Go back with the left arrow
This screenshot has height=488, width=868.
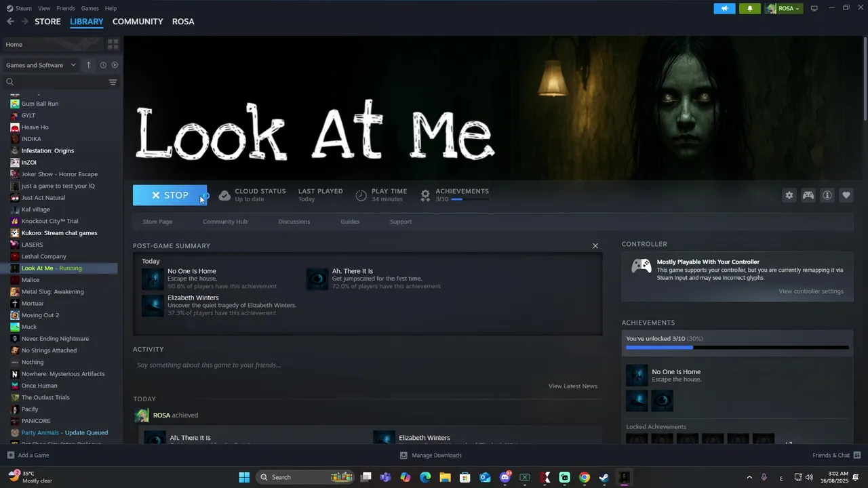(10, 22)
